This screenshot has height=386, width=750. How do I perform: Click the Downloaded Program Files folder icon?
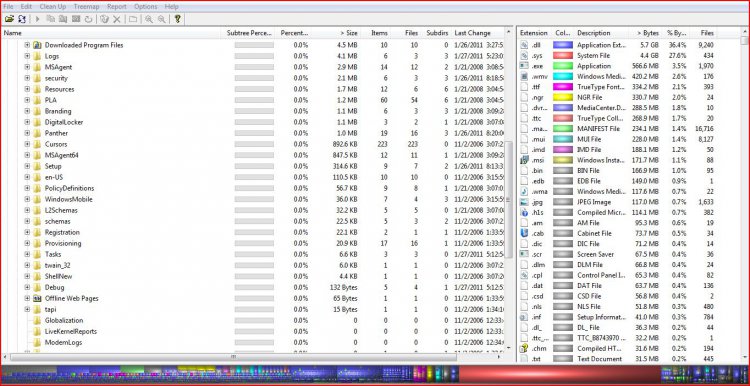pos(37,45)
